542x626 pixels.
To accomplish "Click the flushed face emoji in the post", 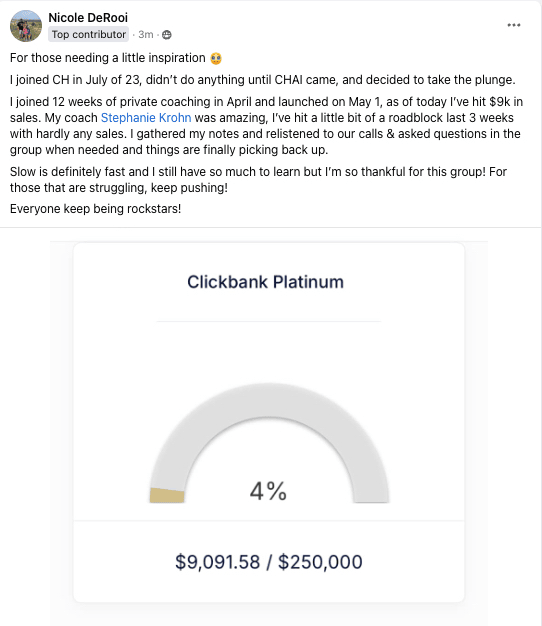I will pos(216,58).
